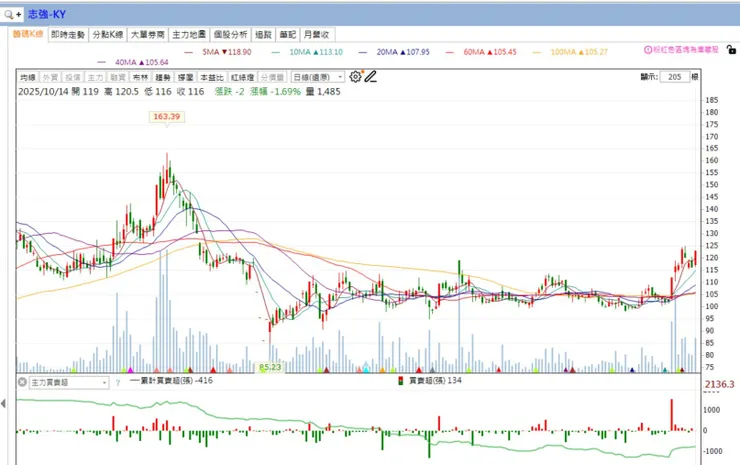This screenshot has height=465, width=740.
Task: Switch to the 籌碼K線 tab
Action: (x=28, y=34)
